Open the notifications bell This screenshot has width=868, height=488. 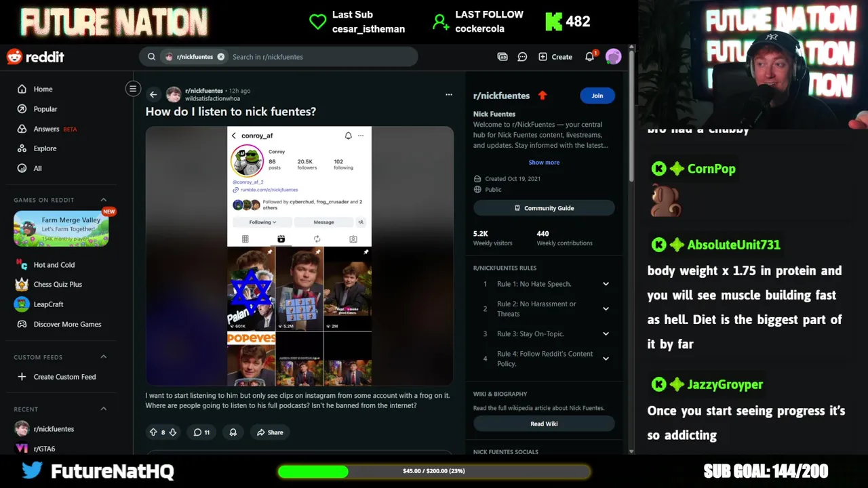590,57
